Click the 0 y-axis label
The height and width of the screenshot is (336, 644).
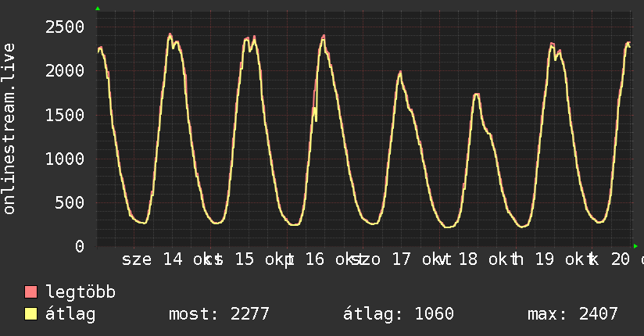80,246
